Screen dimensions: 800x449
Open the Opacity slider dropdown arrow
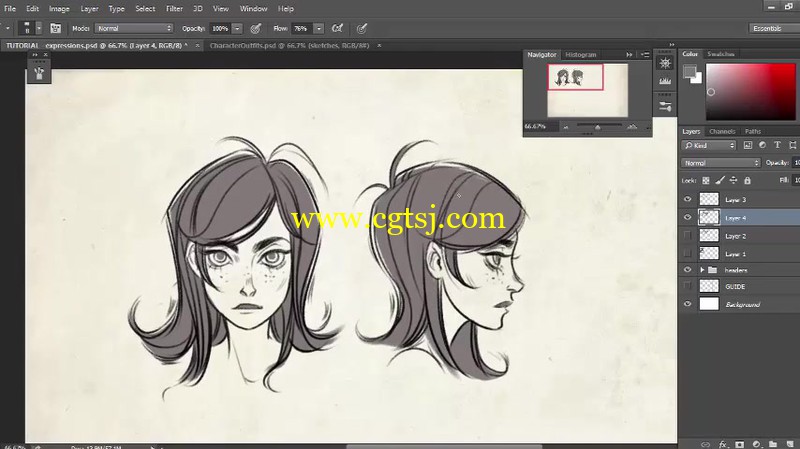click(x=237, y=29)
